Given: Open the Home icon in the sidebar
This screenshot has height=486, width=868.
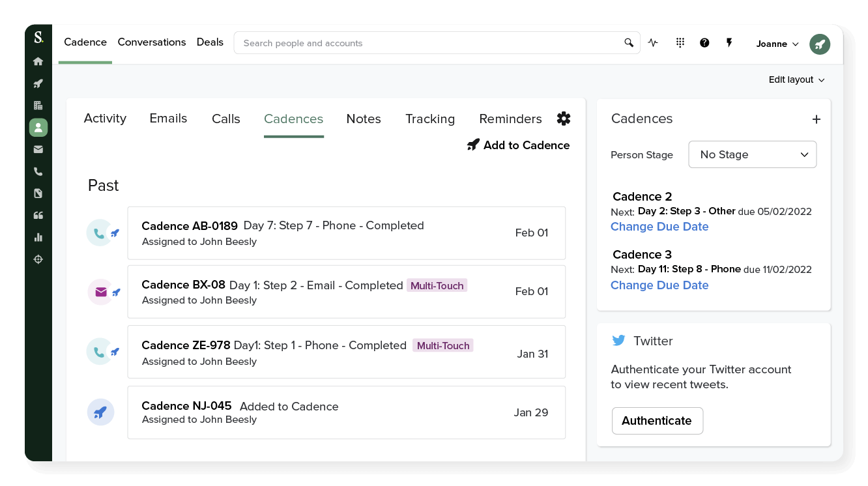Looking at the screenshot, I should tap(38, 61).
